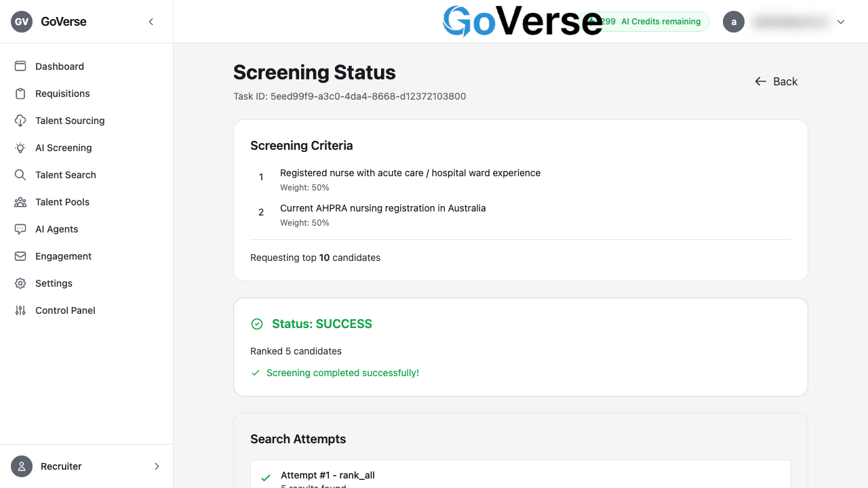Click the Control Panel sliders icon
The image size is (868, 488).
pyautogui.click(x=20, y=310)
